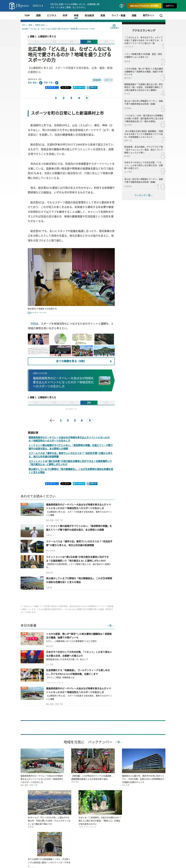Click the circled information icon in header
This screenshot has width=186, height=868.
pos(122,6)
